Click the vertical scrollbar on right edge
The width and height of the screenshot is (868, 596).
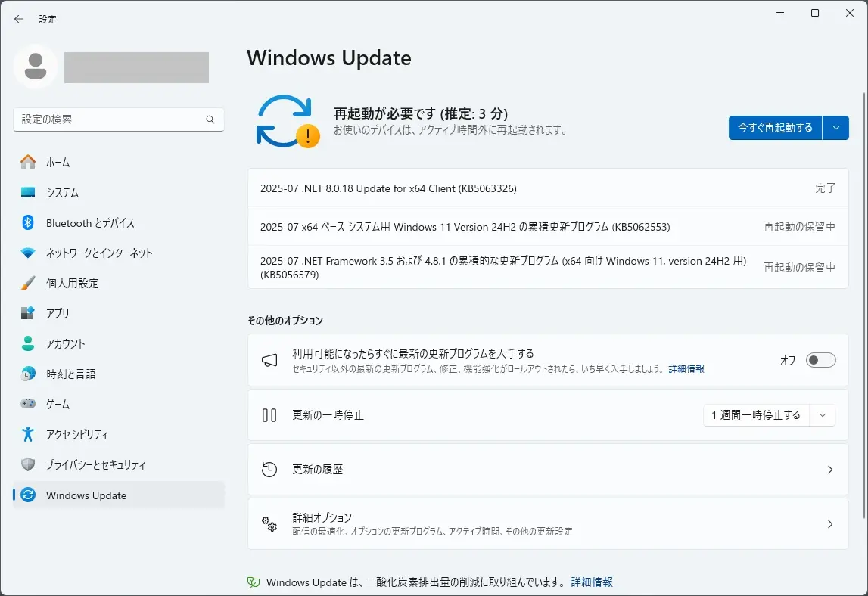tap(863, 304)
